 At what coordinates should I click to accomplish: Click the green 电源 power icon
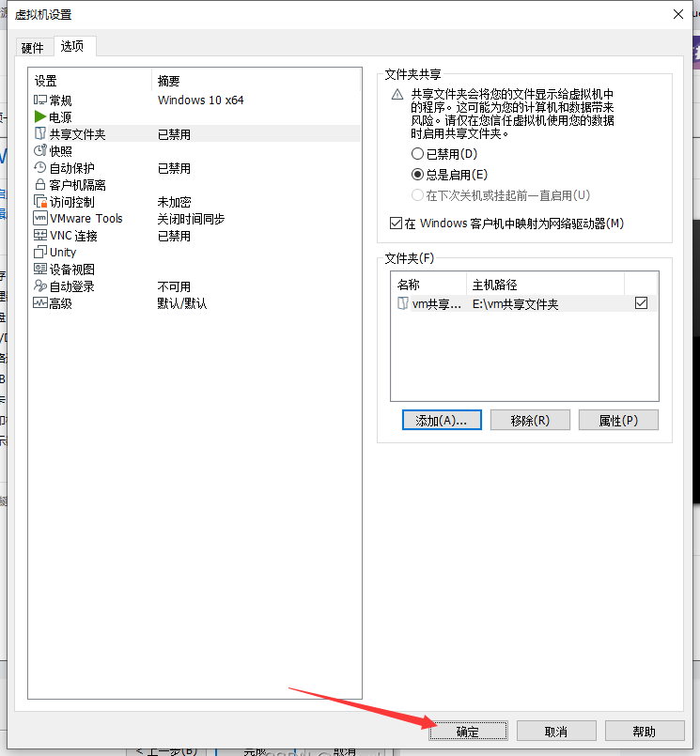coord(40,116)
